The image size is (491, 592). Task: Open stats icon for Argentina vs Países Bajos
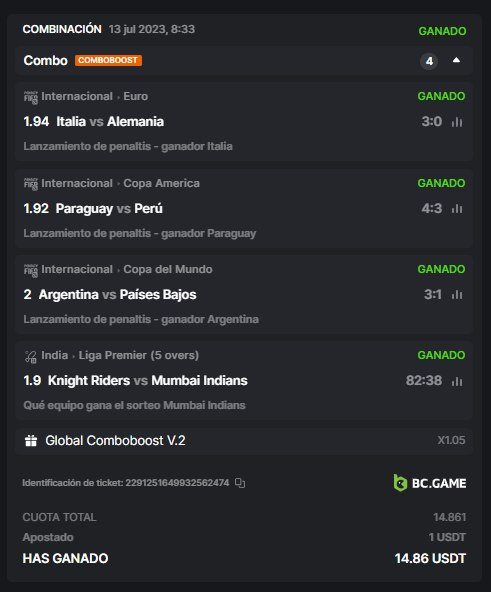click(x=457, y=294)
